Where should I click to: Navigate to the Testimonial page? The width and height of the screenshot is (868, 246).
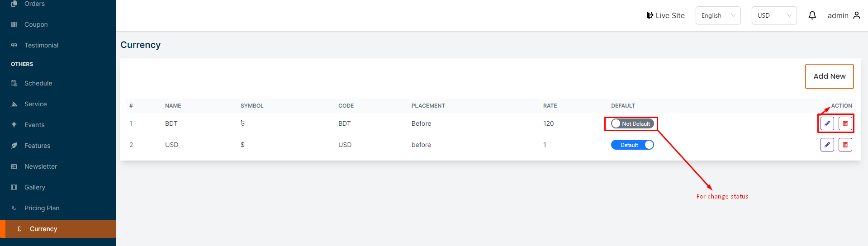(x=41, y=45)
